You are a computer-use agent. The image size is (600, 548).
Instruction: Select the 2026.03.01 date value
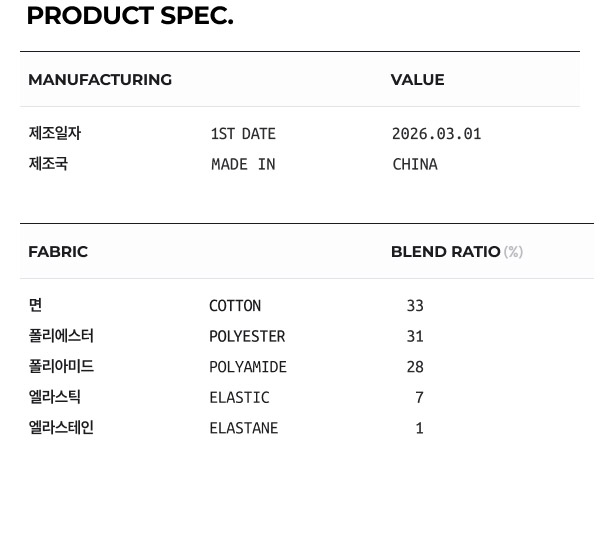click(x=437, y=134)
